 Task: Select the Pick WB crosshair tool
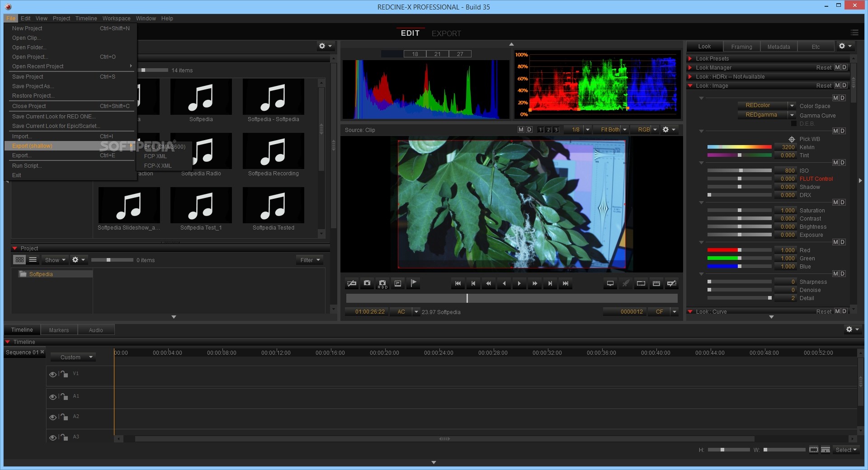point(792,139)
